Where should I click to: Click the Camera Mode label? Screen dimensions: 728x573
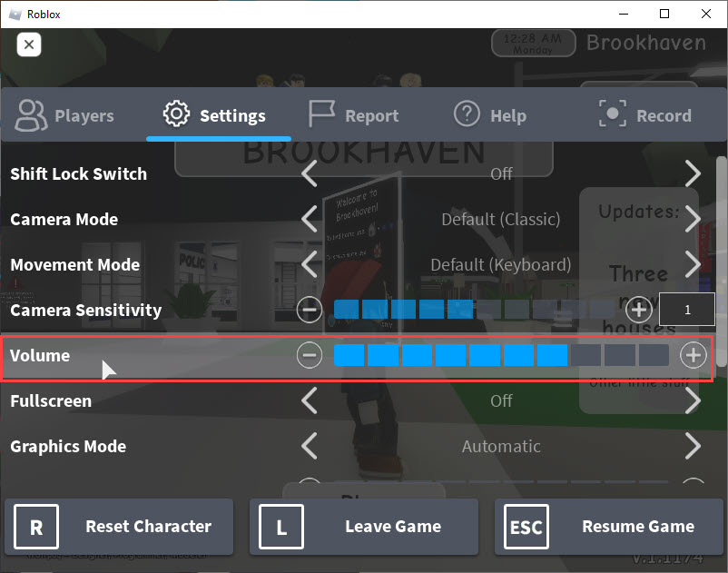point(64,219)
